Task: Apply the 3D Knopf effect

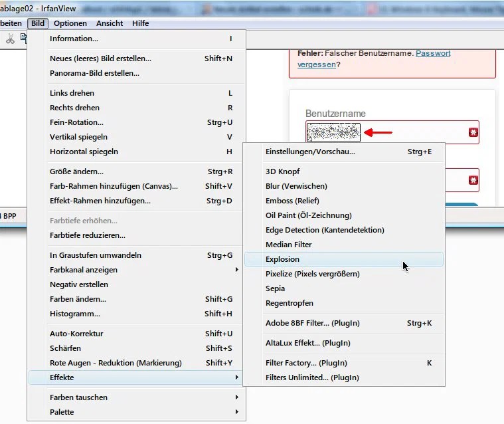Action: [344, 171]
